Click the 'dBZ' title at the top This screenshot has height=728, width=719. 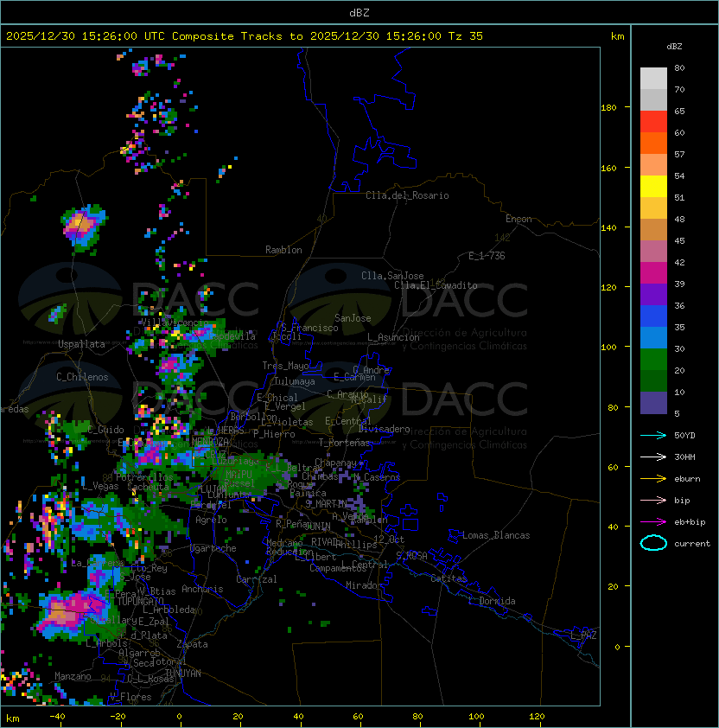pyautogui.click(x=359, y=12)
